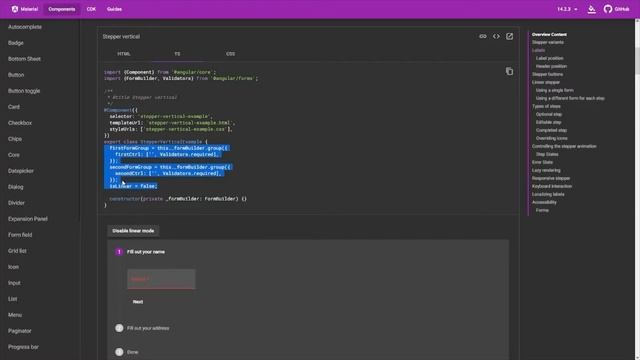Jump to Accessibility section
The image size is (640, 360).
coord(544,202)
